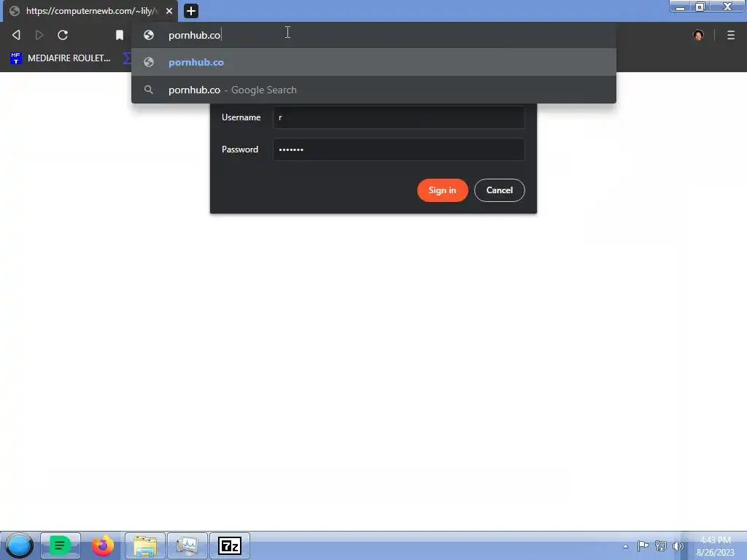This screenshot has height=560, width=747.
Task: Open the volume speaker tray icon
Action: coord(678,545)
